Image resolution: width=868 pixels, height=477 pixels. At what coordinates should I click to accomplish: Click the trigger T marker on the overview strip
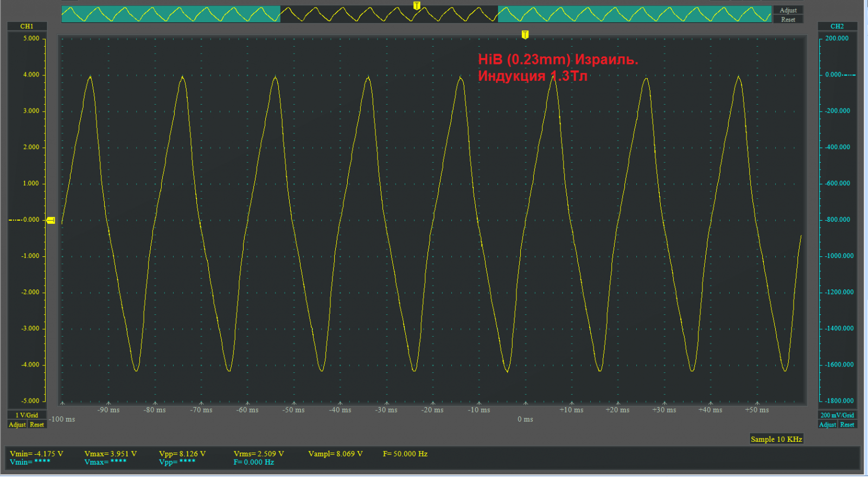417,5
